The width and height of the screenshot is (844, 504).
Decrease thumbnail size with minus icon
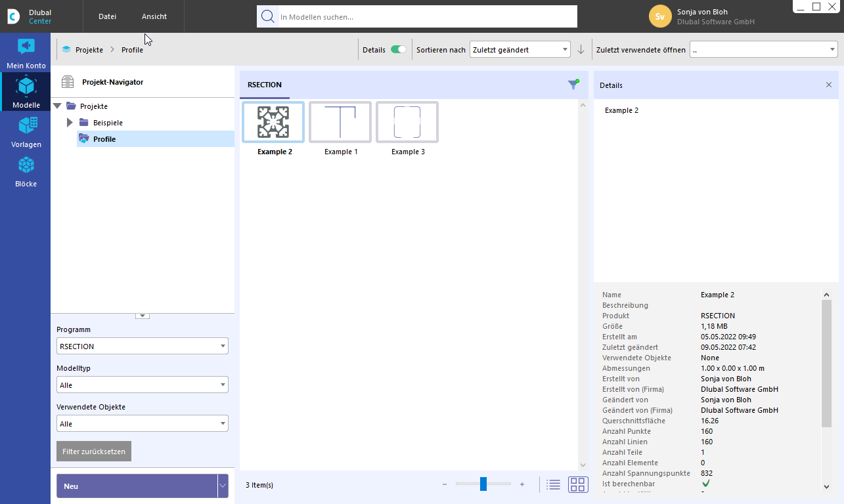coord(445,484)
